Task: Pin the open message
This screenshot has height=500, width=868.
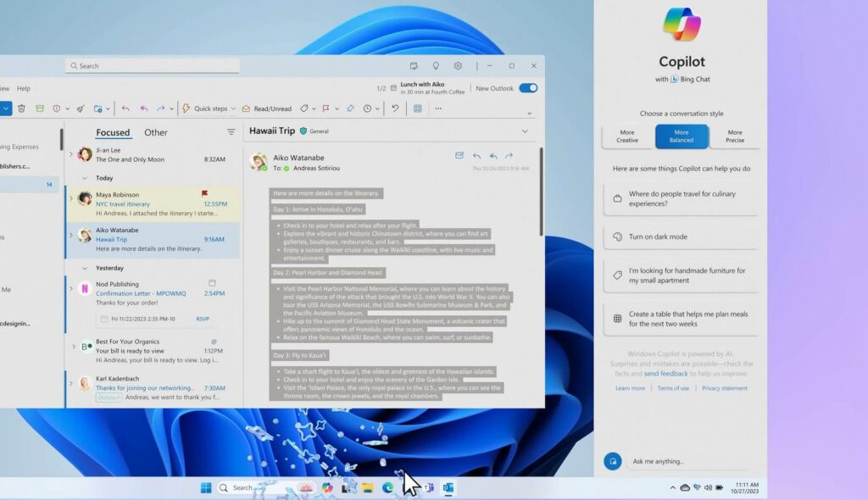Action: click(350, 108)
